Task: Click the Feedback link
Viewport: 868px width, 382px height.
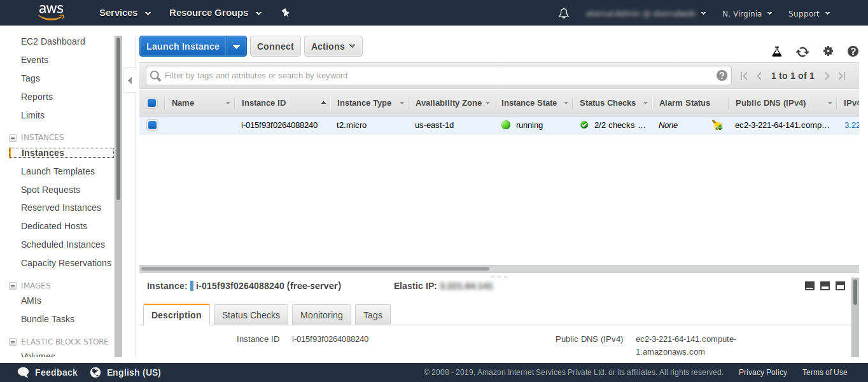Action: pos(56,372)
